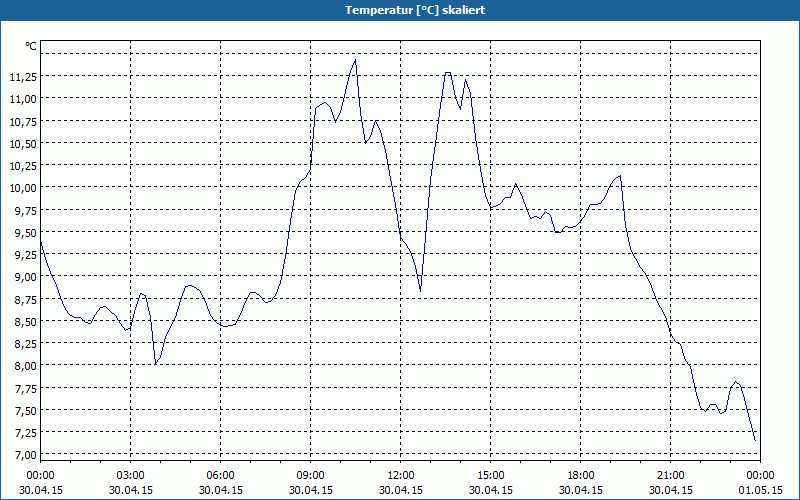Viewport: 800px width, 500px height.
Task: Click the °C unit label on the axis
Action: 31,46
